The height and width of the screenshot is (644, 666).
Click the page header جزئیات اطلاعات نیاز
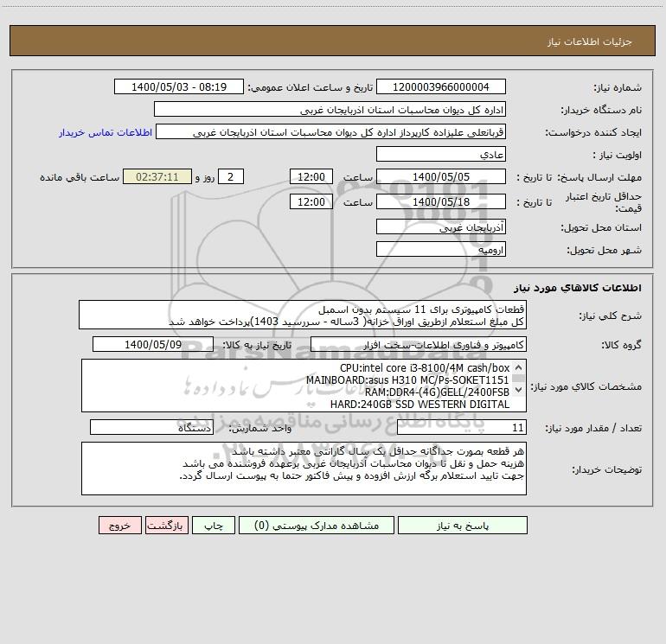click(590, 41)
